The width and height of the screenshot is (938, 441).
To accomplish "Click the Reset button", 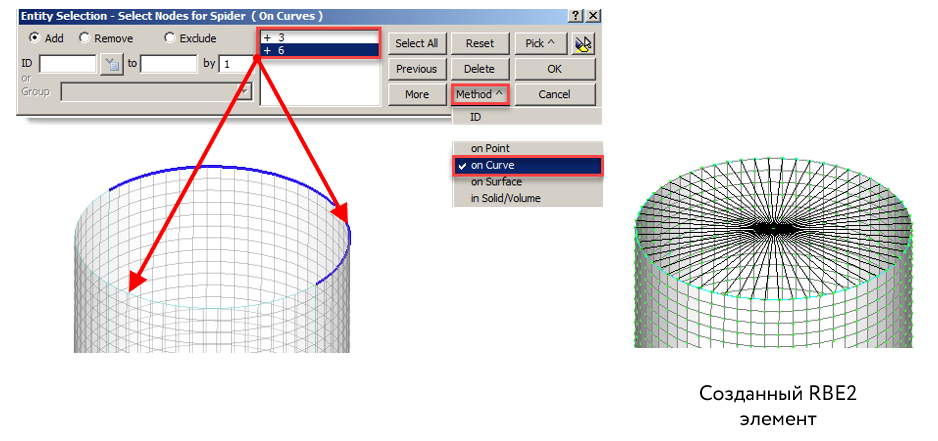I will (x=480, y=44).
